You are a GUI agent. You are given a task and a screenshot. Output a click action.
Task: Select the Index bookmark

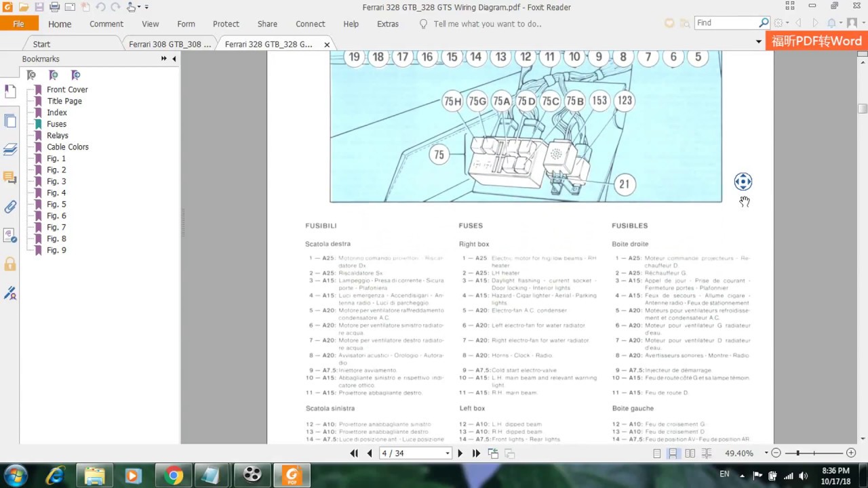(x=57, y=113)
